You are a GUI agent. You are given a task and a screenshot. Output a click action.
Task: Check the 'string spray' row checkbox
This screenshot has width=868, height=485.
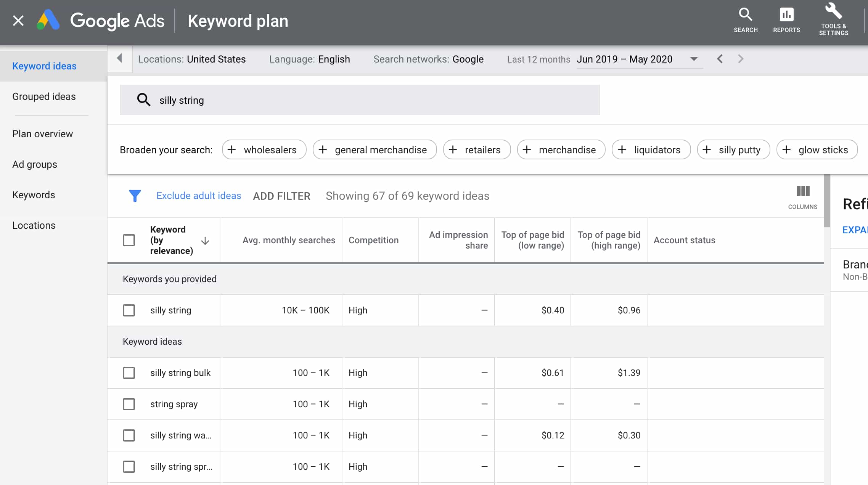tap(129, 404)
